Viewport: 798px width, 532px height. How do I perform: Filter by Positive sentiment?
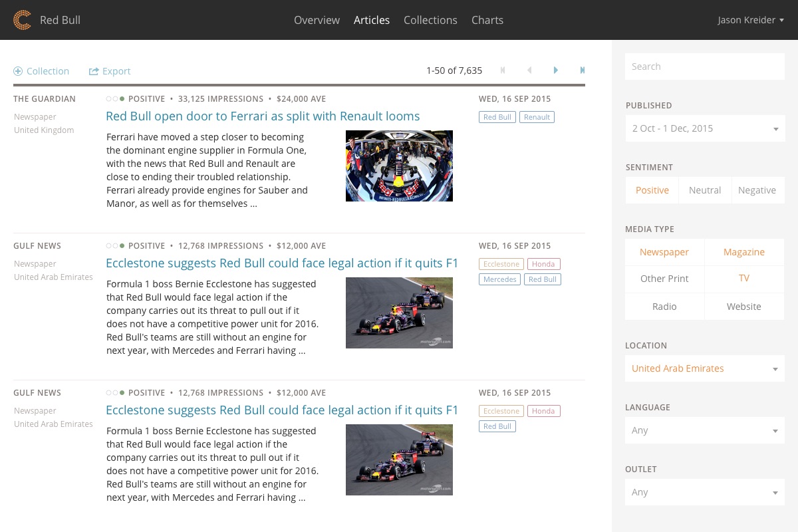pos(652,190)
